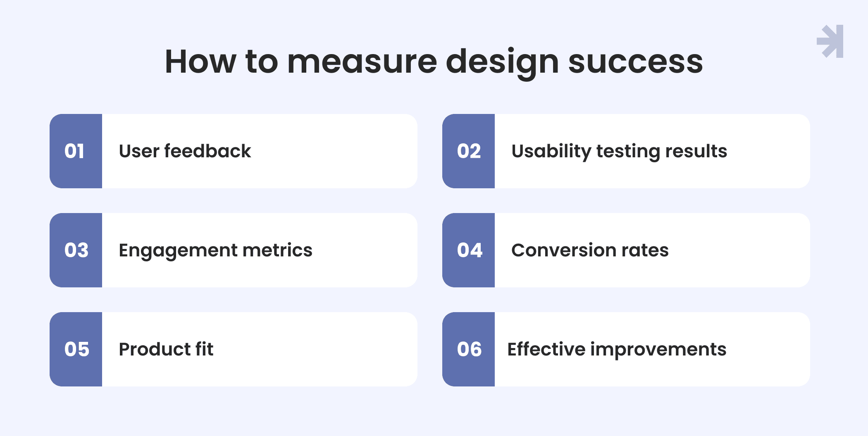Image resolution: width=868 pixels, height=436 pixels.
Task: Click the 05 number badge
Action: (76, 349)
